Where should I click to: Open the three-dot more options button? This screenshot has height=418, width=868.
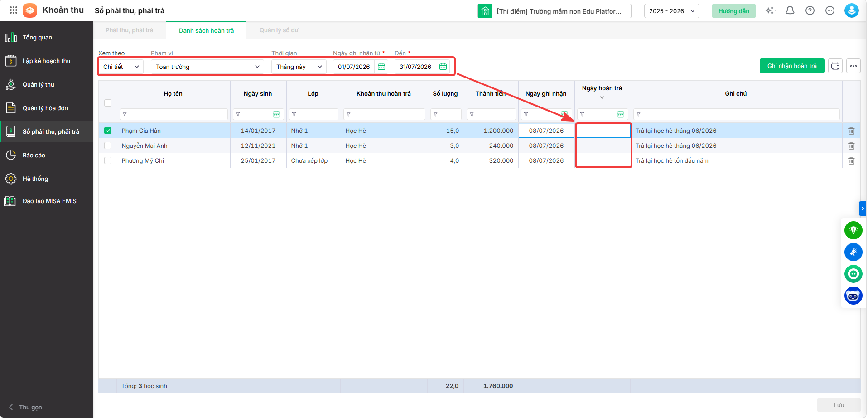tap(854, 66)
